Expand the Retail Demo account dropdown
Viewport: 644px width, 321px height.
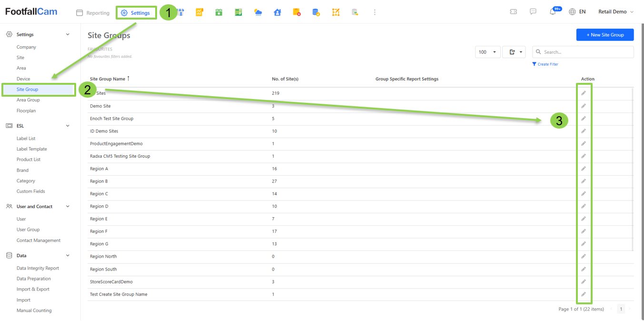coord(616,12)
